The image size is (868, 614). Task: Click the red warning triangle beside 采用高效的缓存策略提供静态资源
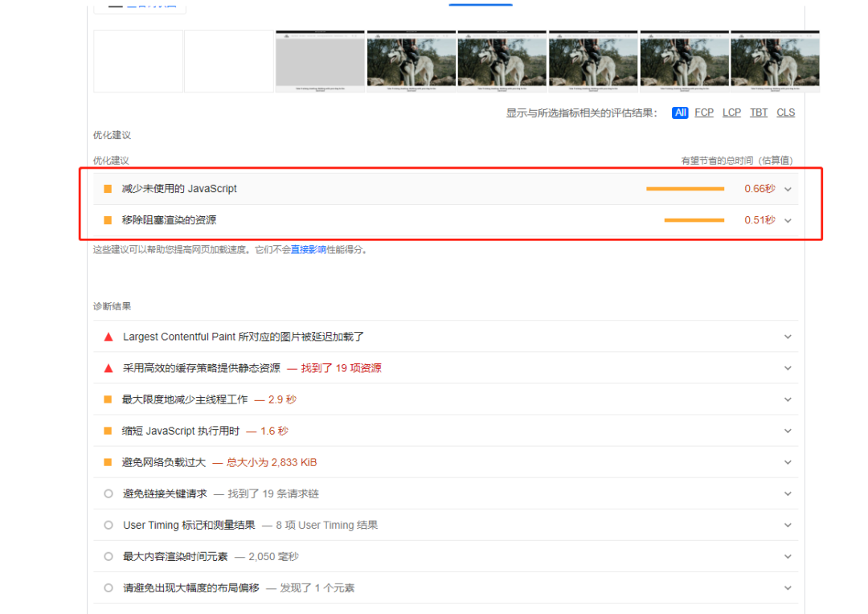click(108, 367)
